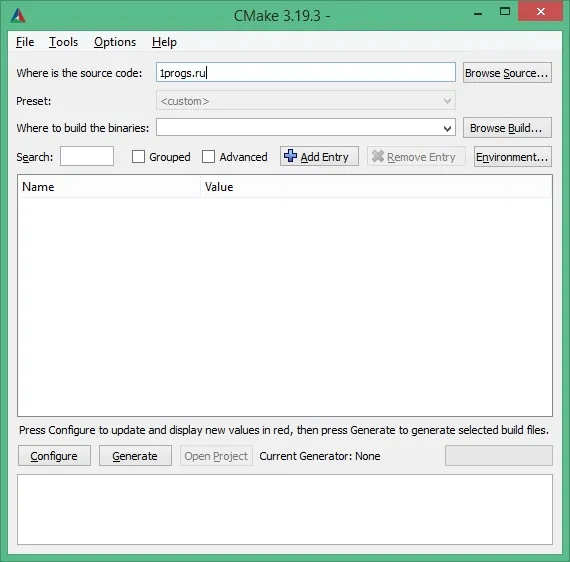Open the Tools menu
The height and width of the screenshot is (562, 570).
pos(64,42)
